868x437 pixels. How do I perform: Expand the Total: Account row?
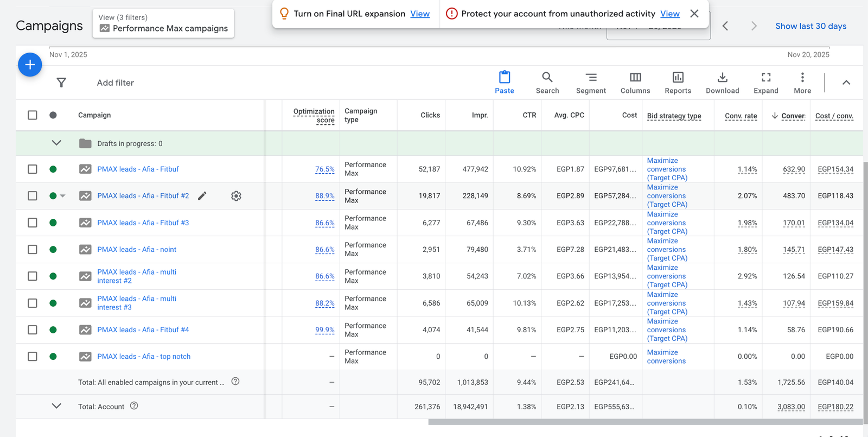coord(56,406)
